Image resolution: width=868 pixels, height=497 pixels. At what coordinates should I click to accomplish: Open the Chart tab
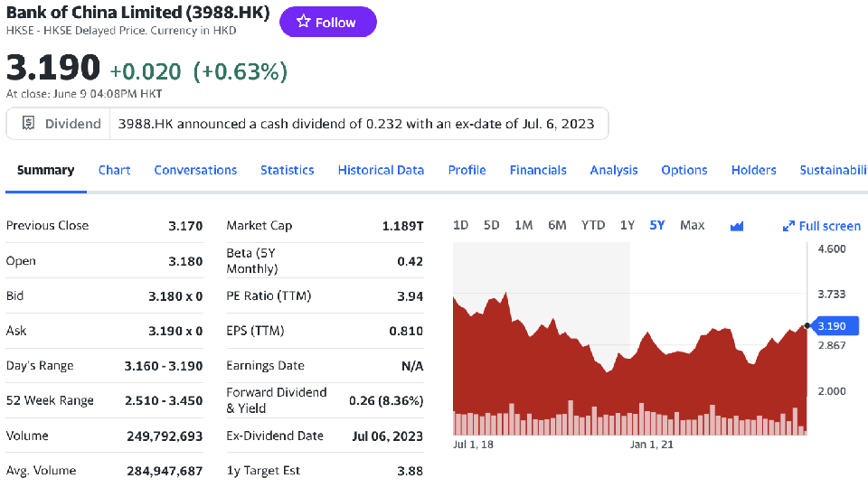click(114, 170)
